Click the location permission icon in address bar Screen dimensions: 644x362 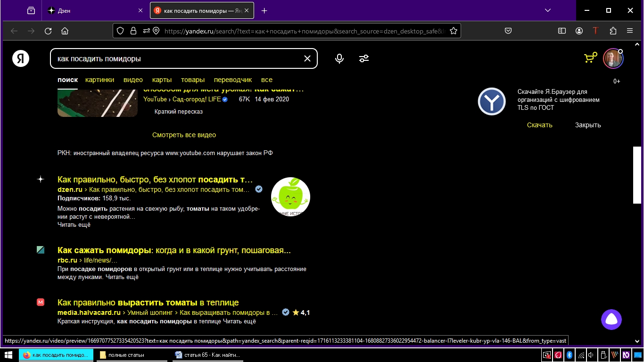pyautogui.click(x=155, y=31)
